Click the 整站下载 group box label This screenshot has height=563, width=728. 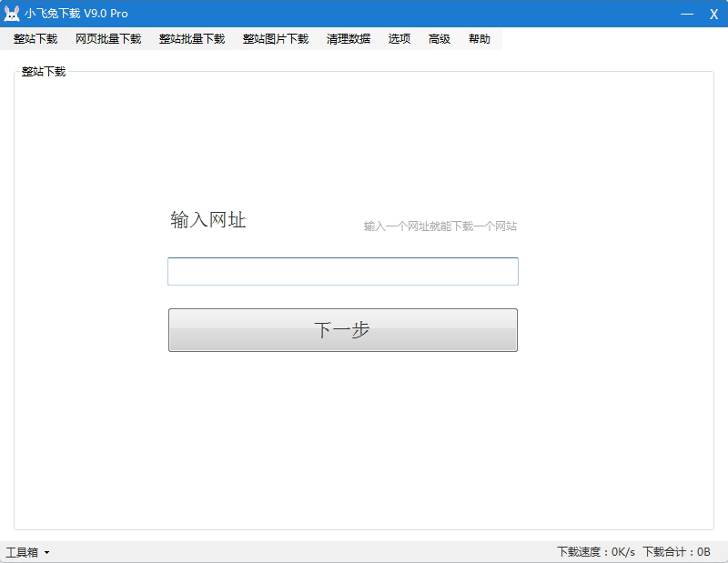pos(44,72)
